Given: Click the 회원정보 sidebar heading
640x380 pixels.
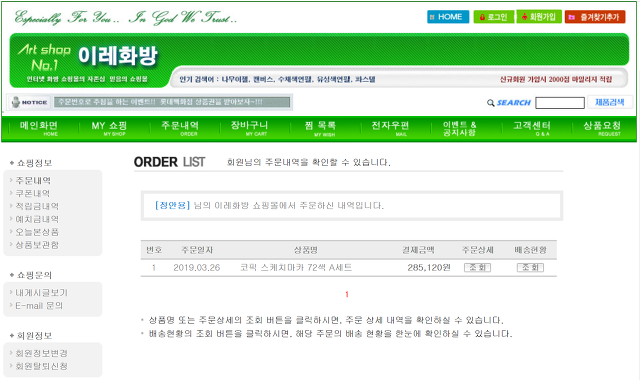Looking at the screenshot, I should pos(34,336).
